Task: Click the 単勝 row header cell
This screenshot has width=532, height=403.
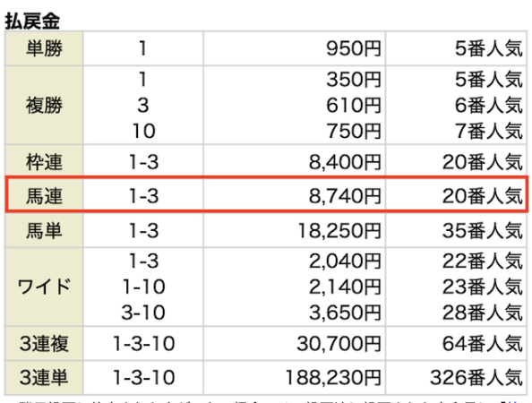Action: [x=44, y=48]
